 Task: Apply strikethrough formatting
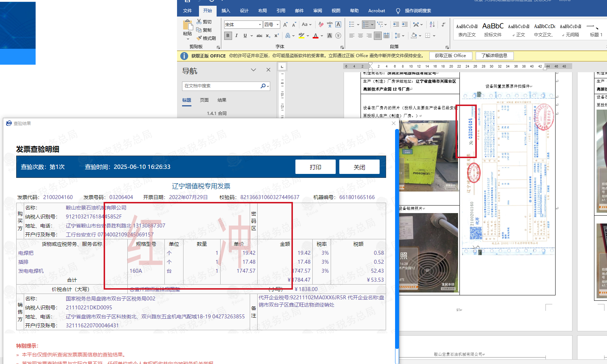click(259, 36)
